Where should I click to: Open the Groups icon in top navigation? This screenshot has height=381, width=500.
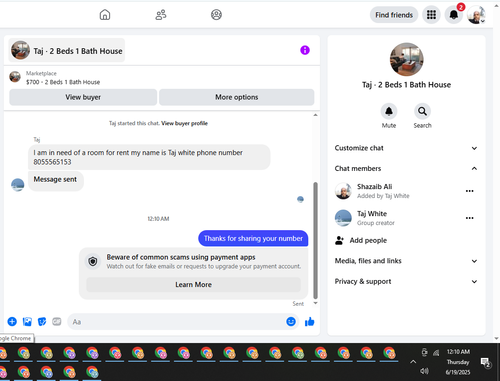click(216, 15)
